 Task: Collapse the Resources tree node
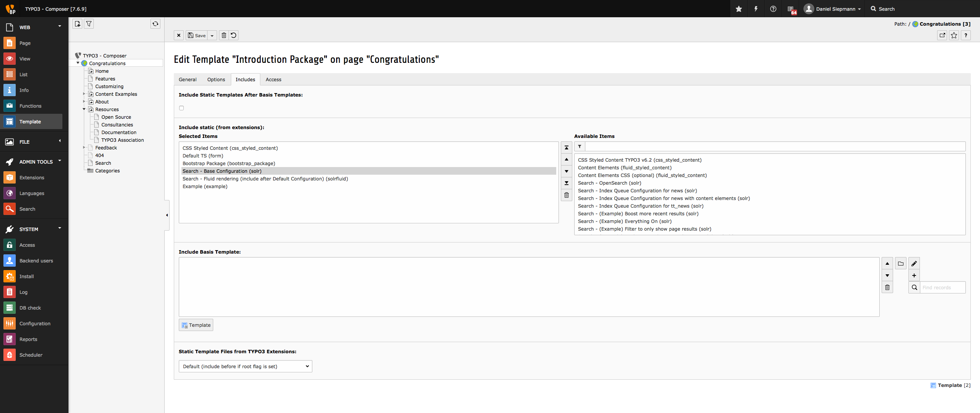click(84, 109)
